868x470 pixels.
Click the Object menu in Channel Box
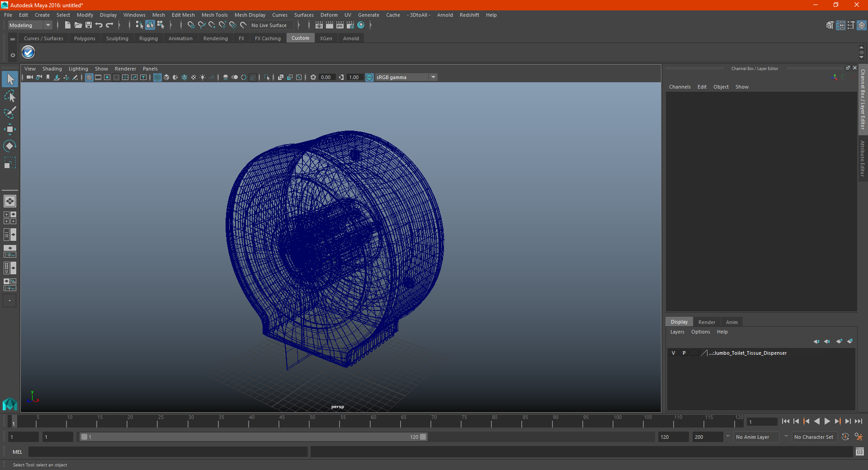pyautogui.click(x=721, y=87)
